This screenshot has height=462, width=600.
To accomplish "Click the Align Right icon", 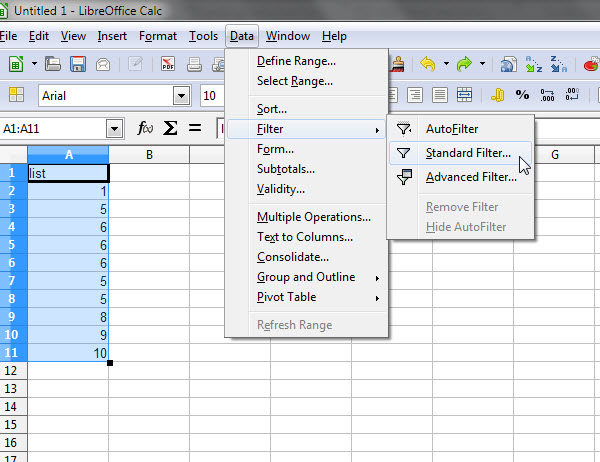I will (415, 95).
